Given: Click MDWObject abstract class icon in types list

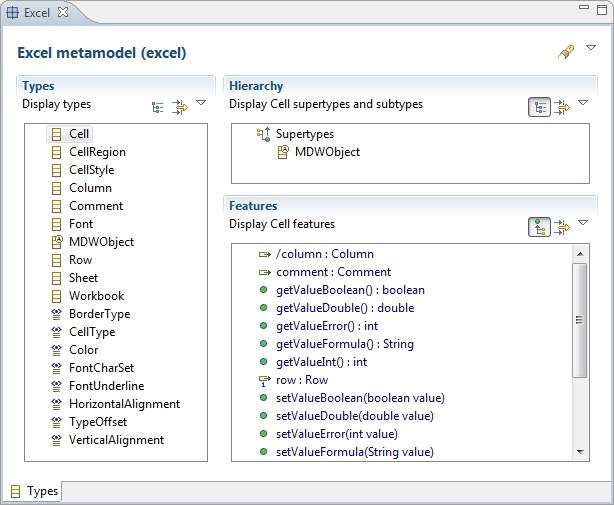Looking at the screenshot, I should (57, 242).
